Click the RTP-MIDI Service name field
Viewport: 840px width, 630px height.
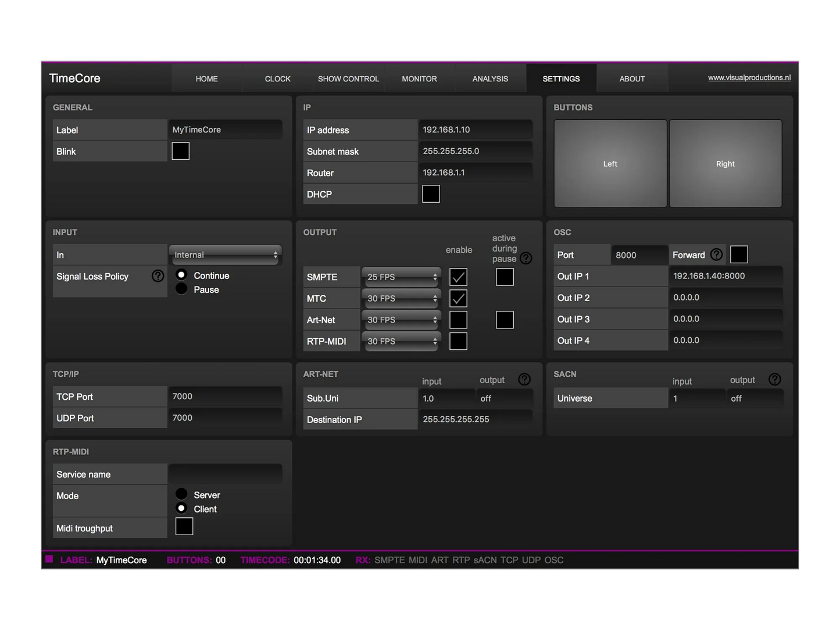[x=226, y=474]
